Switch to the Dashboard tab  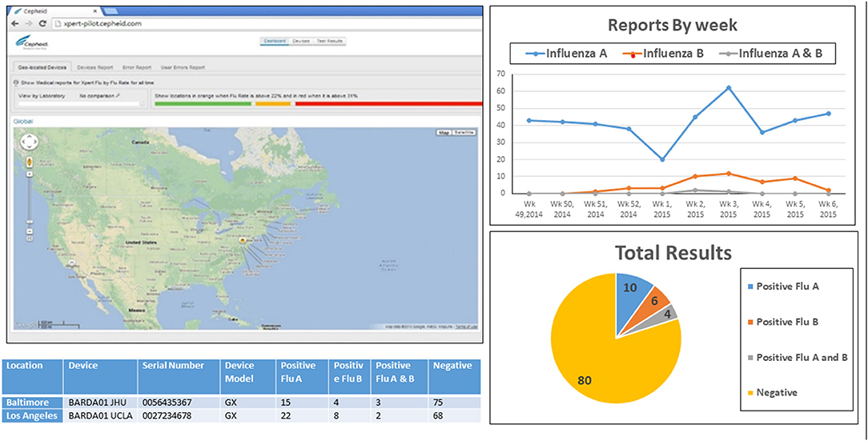(275, 41)
